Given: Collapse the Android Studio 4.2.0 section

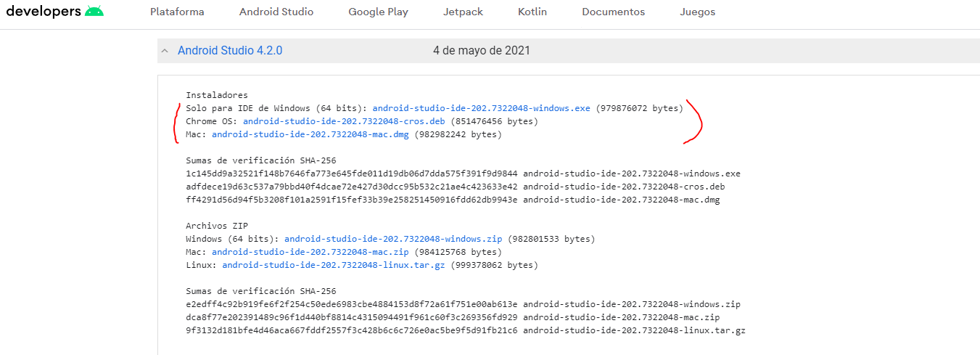Looking at the screenshot, I should pos(165,51).
